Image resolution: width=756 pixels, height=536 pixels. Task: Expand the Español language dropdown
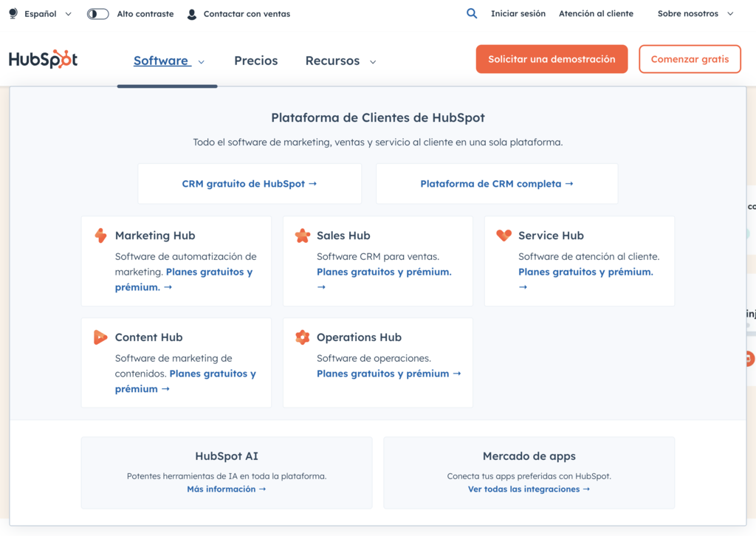41,13
